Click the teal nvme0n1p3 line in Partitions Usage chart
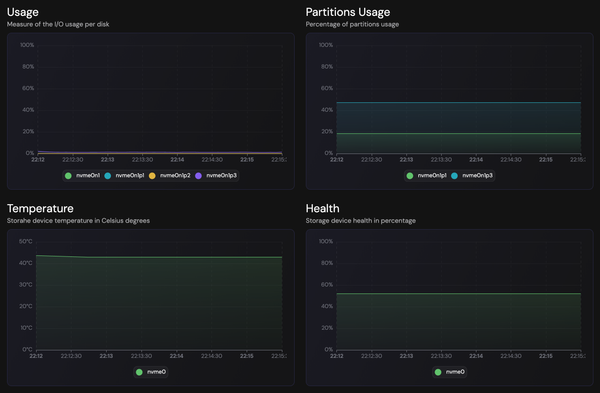This screenshot has width=600, height=393. [x=459, y=103]
